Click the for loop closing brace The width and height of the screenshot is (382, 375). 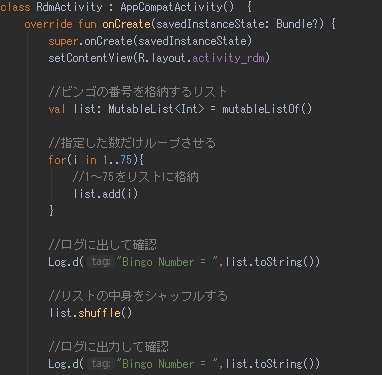51,211
